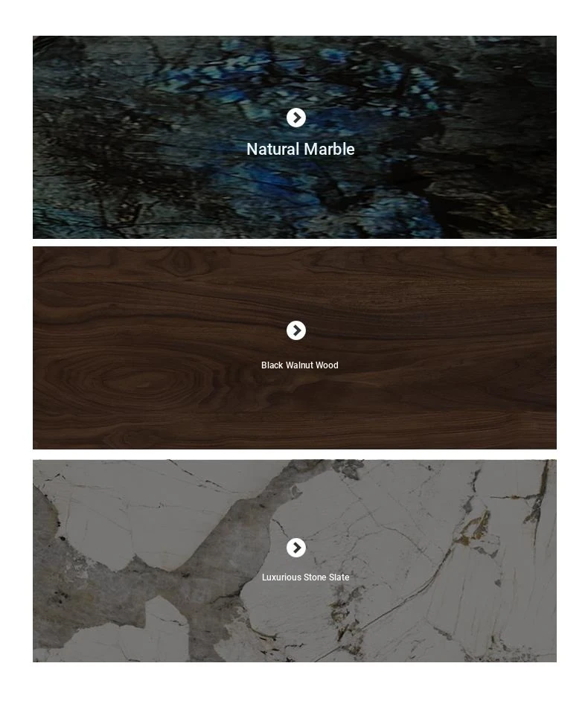Click the word Marble in the top banner
Viewport: 588px width, 701px height.
[328, 150]
